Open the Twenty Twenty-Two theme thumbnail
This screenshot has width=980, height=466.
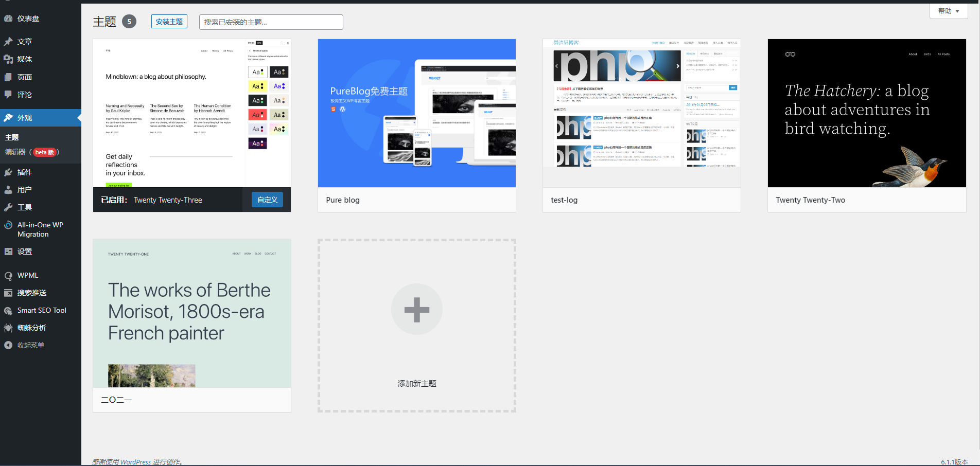coord(867,113)
